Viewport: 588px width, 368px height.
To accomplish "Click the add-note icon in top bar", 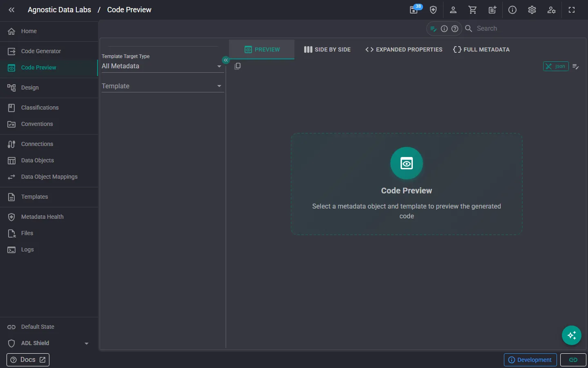I will tap(492, 10).
